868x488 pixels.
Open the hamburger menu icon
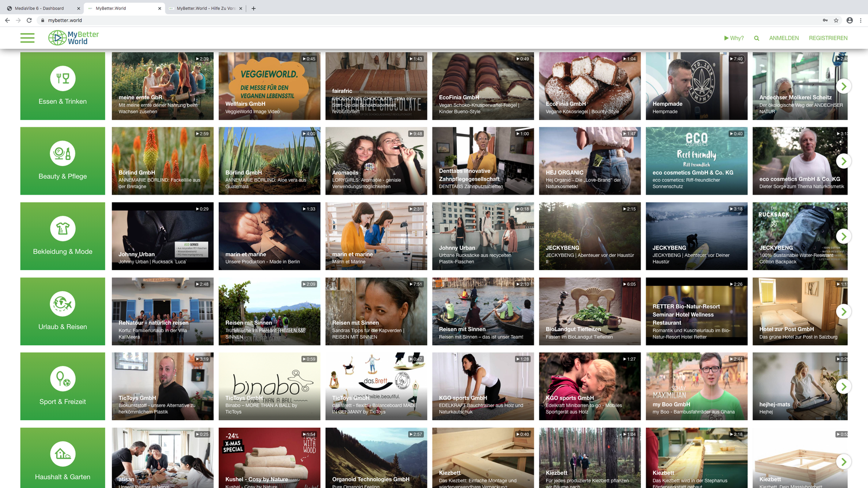[27, 38]
